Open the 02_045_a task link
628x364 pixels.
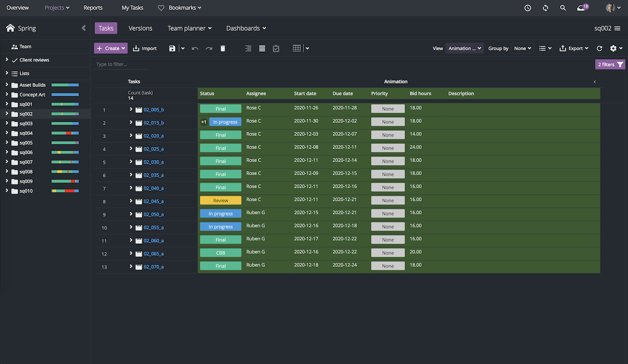[x=153, y=201]
